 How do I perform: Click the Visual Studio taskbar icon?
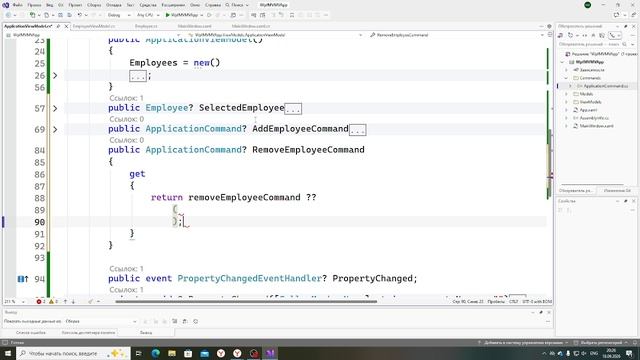point(270,353)
